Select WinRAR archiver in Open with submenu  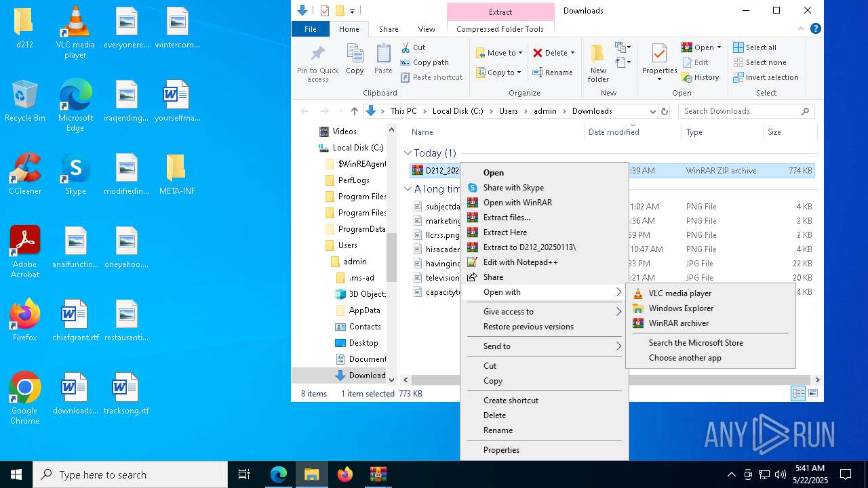710,323
